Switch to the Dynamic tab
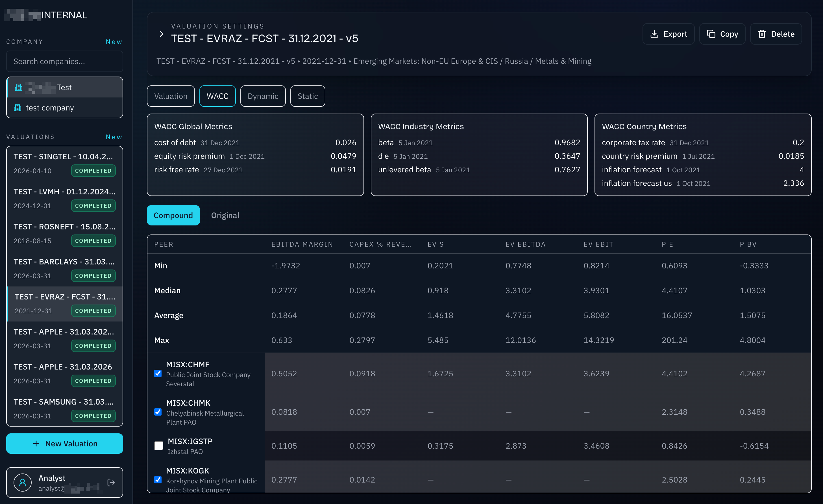 coord(263,96)
